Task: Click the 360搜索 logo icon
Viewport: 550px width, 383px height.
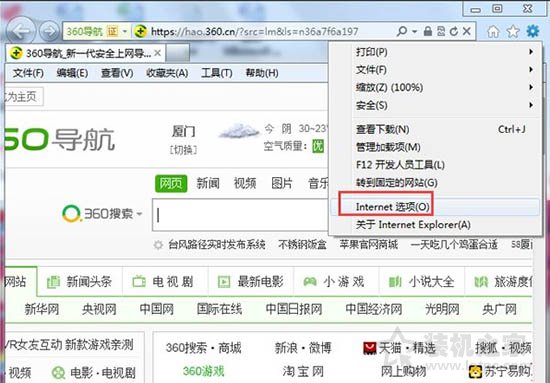Action: (71, 213)
